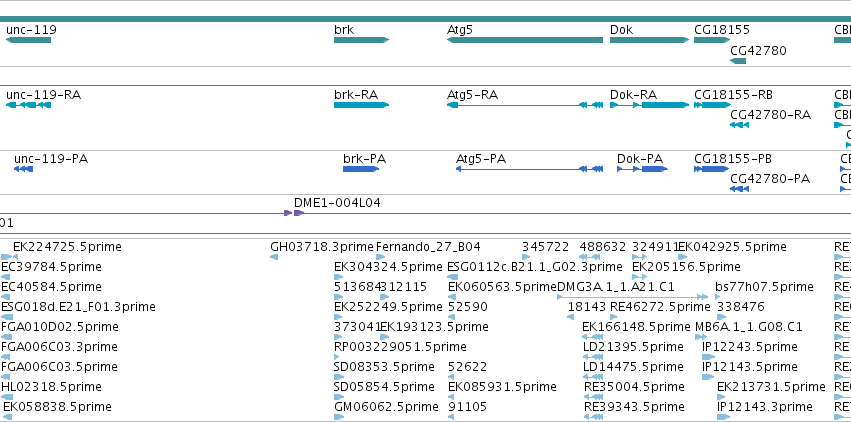Select the Fernando_27_B04 EST label

point(428,247)
